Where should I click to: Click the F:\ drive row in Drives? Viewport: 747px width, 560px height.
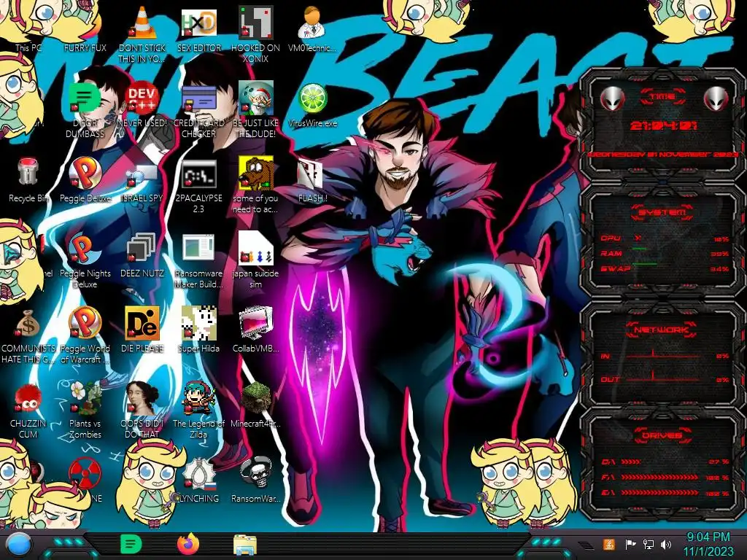[665, 477]
